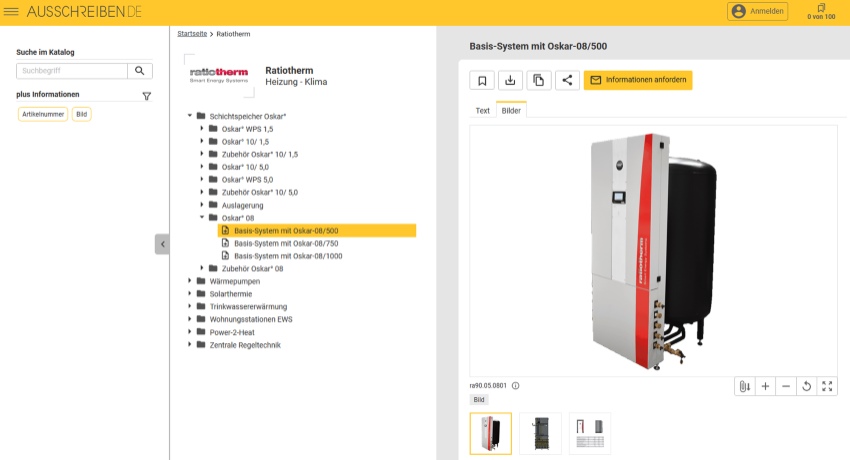Download the product entry
The image size is (850, 460).
510,80
